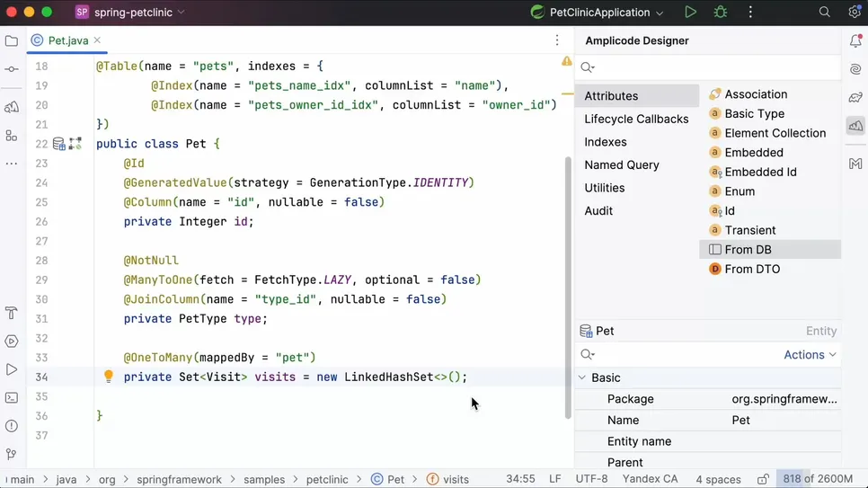
Task: Open the Structure tool window icon
Action: 11,136
